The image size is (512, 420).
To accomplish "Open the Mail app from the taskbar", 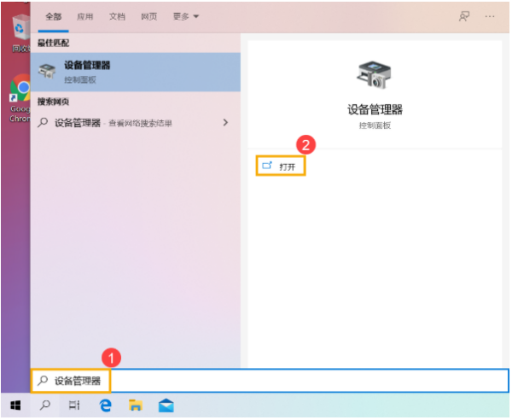I will (166, 405).
